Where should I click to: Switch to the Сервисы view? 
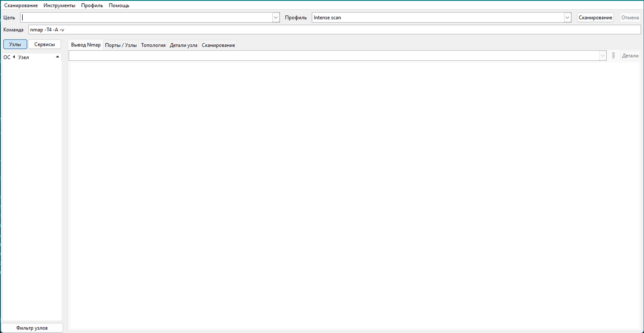tap(45, 44)
